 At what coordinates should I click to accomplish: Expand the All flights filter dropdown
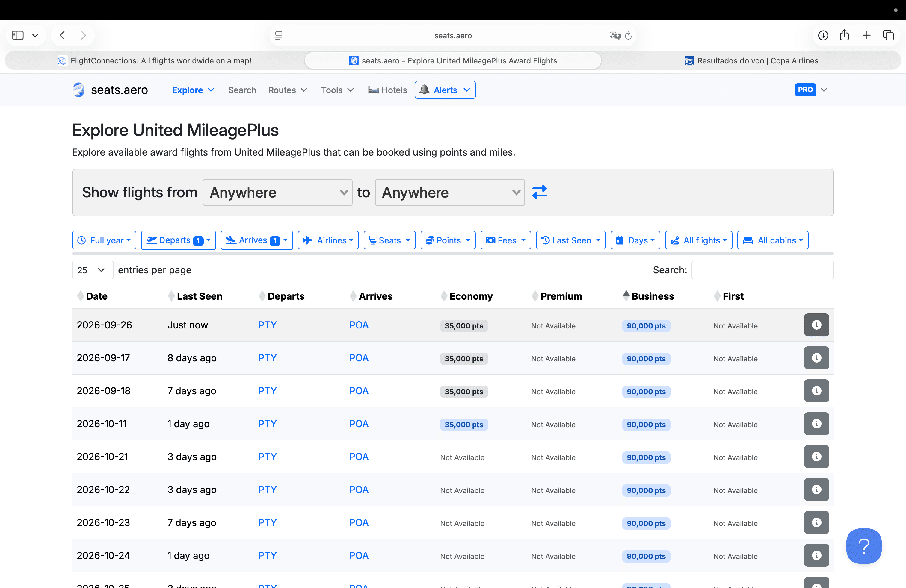pos(699,240)
